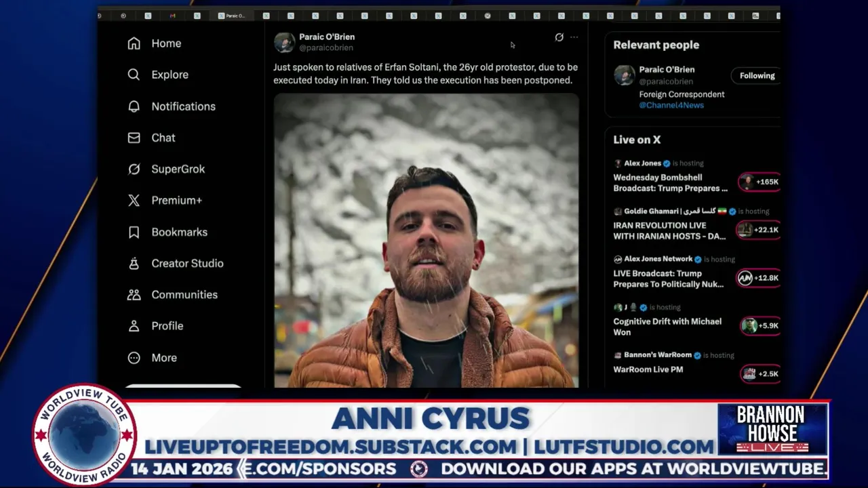
Task: Click the +2.5K listeners pill
Action: (761, 373)
